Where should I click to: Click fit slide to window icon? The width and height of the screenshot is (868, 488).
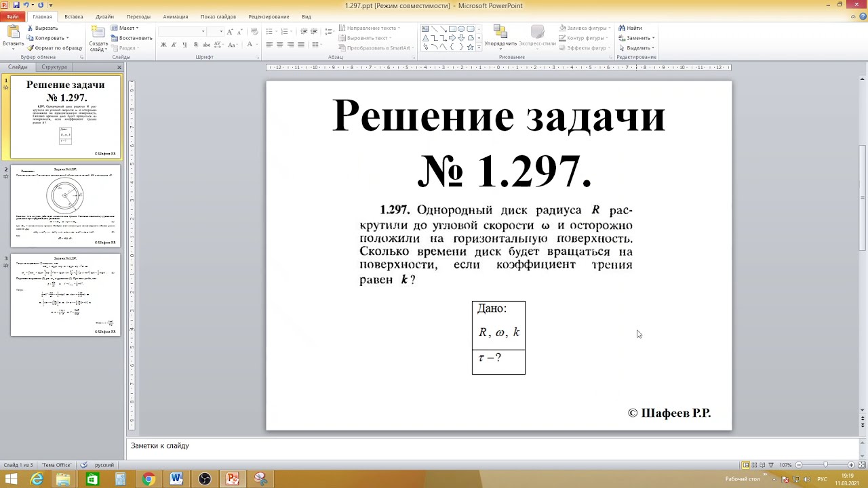pyautogui.click(x=862, y=465)
